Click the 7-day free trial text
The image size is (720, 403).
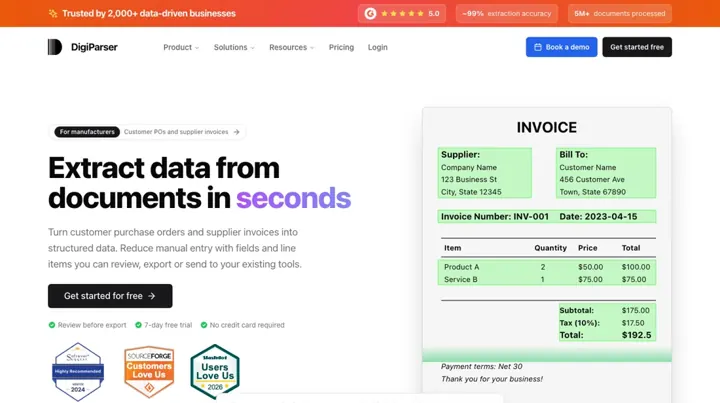168,325
